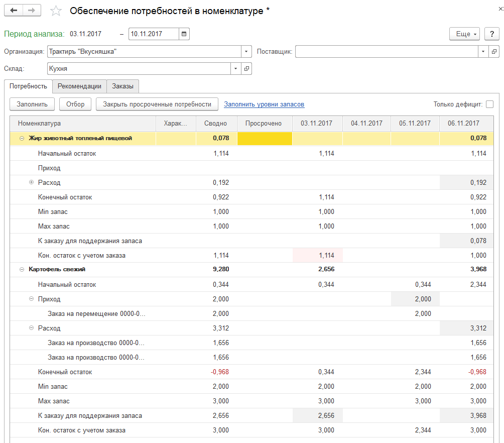Open the Поставщик dropdown list
Image resolution: width=504 pixels, height=443 pixels.
pos(483,52)
